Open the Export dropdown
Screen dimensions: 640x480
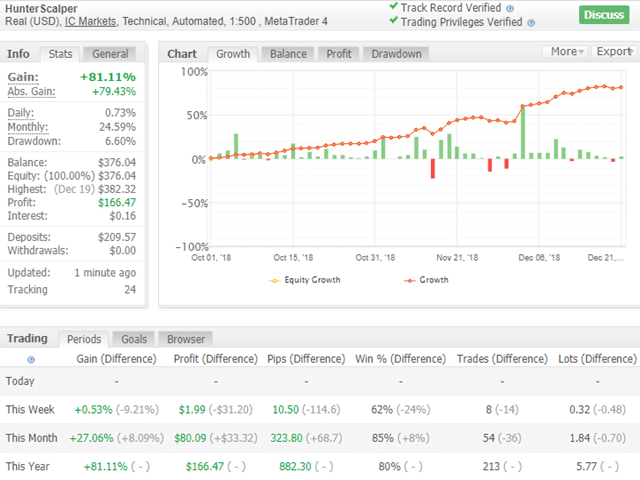[614, 52]
